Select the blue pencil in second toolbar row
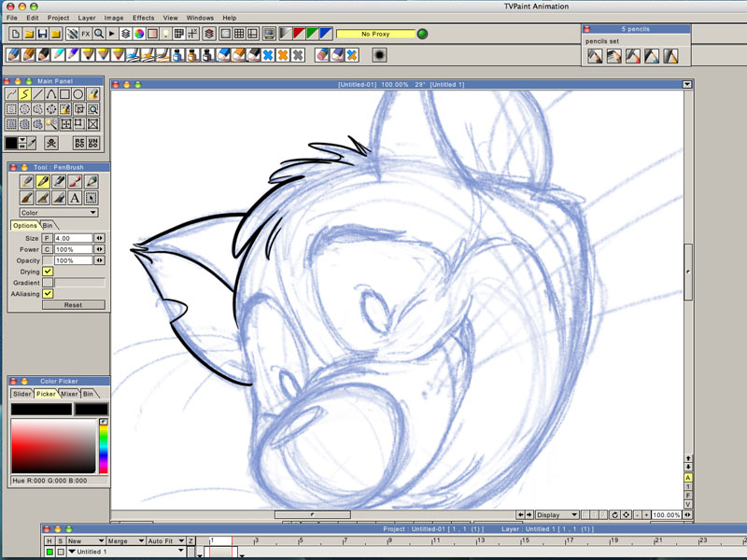747x560 pixels. [x=14, y=55]
